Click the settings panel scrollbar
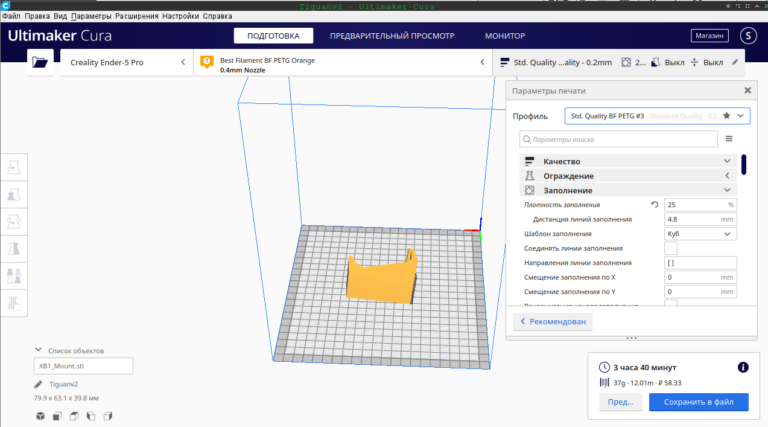768x427 pixels. point(744,165)
